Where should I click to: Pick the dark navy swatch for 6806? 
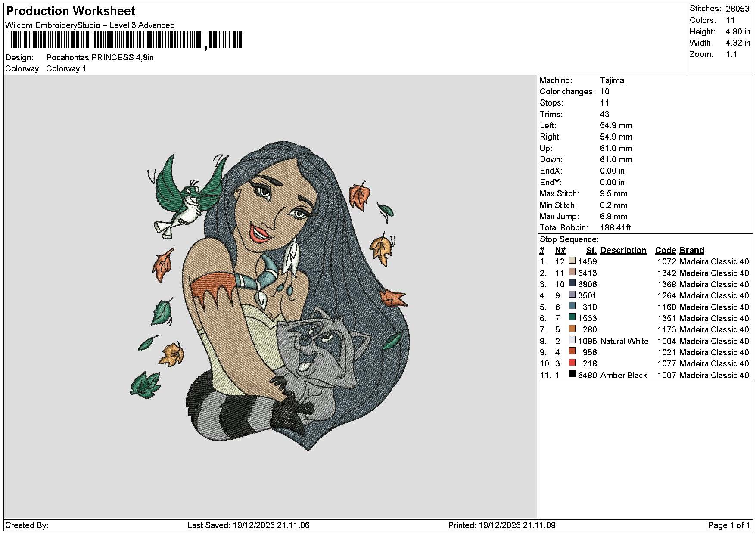(x=572, y=283)
